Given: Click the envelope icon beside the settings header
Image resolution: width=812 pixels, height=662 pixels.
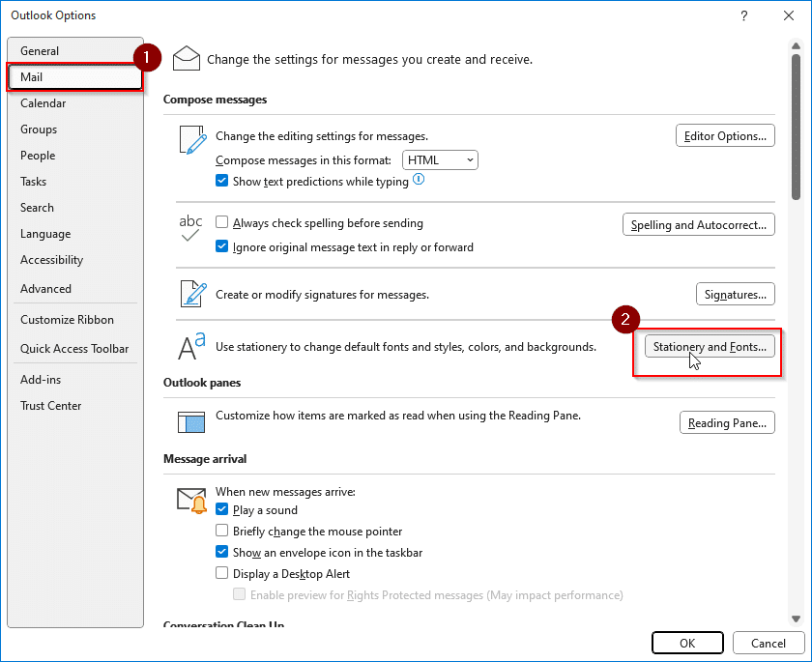Looking at the screenshot, I should tap(187, 59).
